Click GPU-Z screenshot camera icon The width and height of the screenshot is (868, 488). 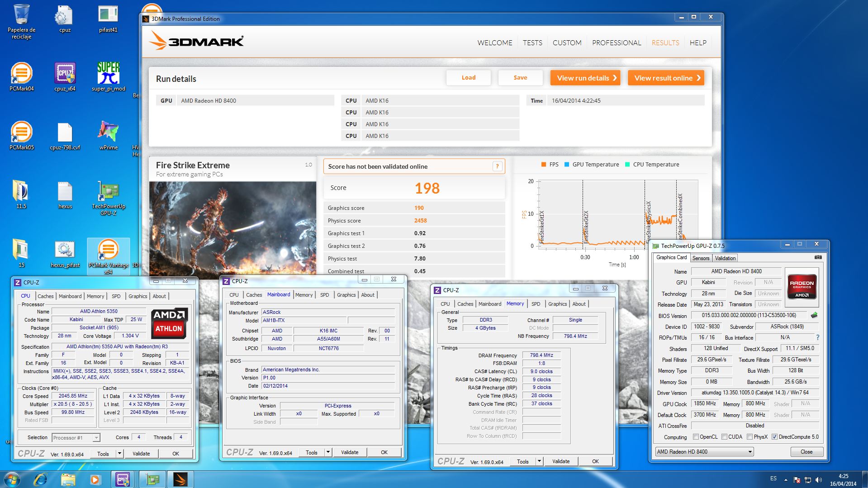click(x=818, y=257)
